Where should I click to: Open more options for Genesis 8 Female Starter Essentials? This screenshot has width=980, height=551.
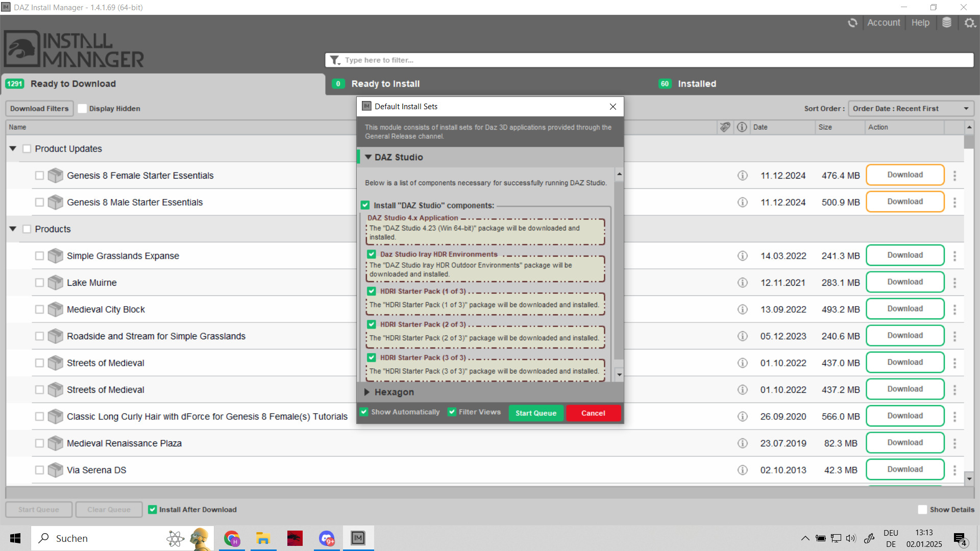coord(954,176)
